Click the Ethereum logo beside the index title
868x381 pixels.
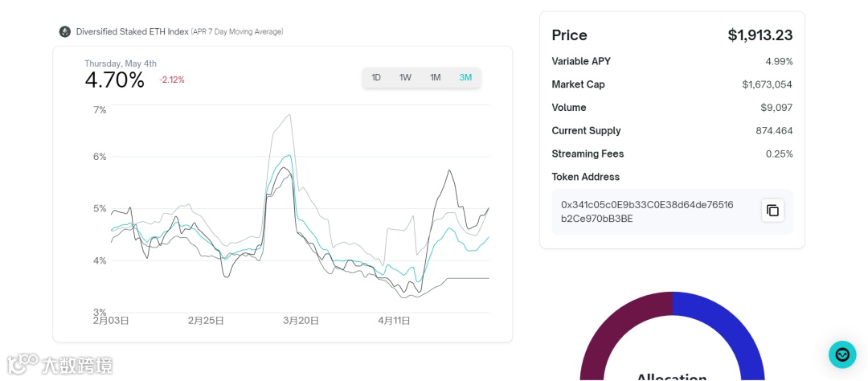[65, 32]
